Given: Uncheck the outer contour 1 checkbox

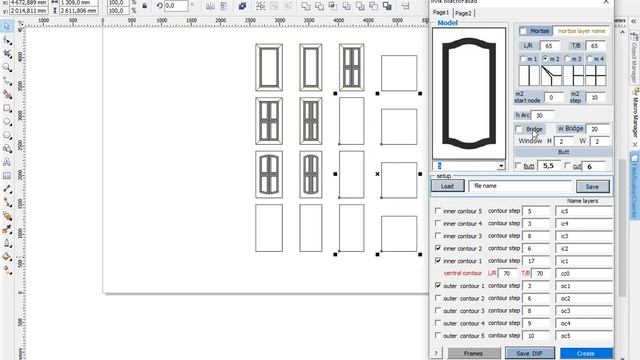Looking at the screenshot, I should [x=438, y=286].
